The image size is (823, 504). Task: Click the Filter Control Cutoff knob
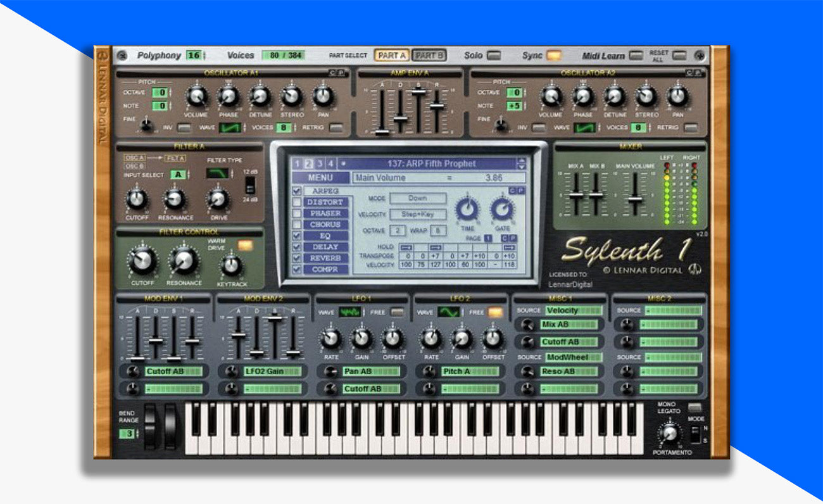(x=142, y=260)
